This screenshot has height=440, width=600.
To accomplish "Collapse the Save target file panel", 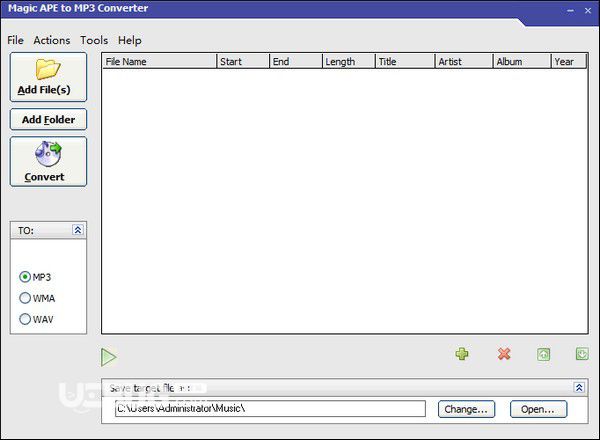I will 579,388.
